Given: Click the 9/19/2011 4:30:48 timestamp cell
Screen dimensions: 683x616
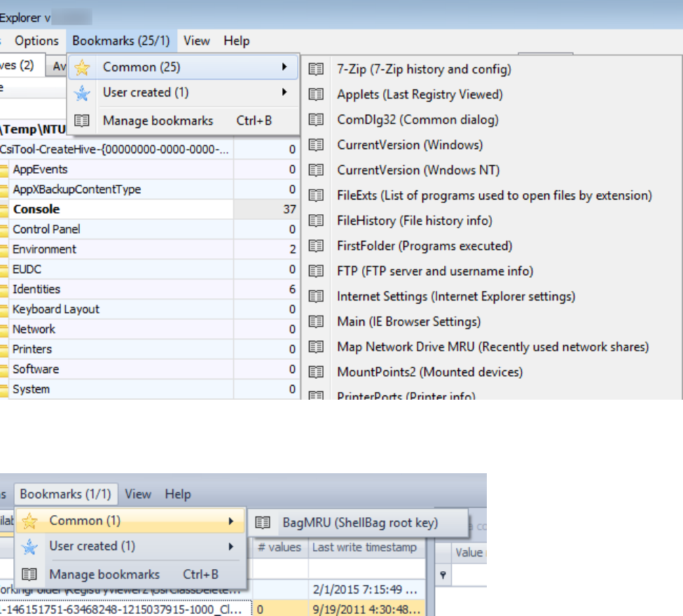Looking at the screenshot, I should click(x=367, y=610).
